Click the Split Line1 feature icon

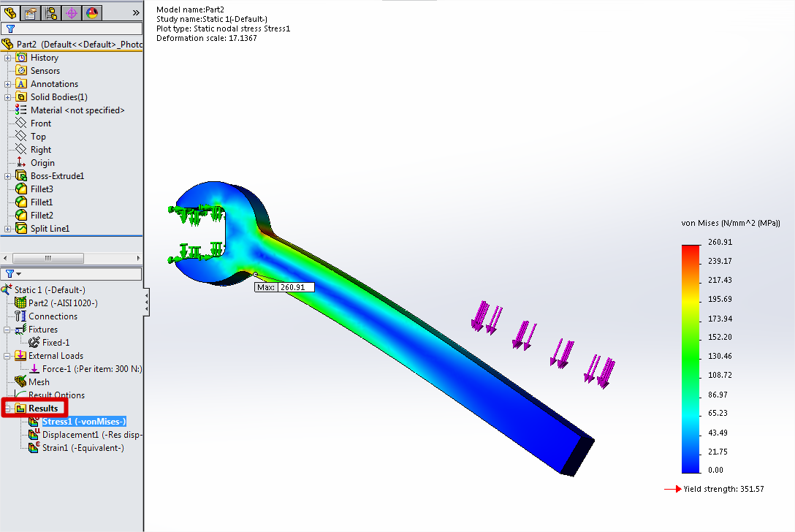point(21,229)
